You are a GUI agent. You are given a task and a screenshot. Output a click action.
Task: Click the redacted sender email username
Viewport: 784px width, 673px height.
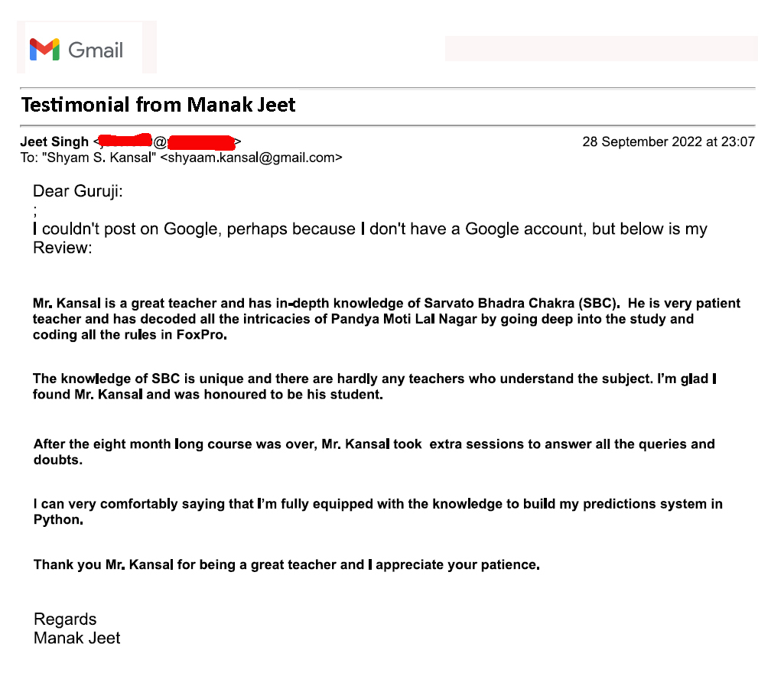click(x=125, y=141)
